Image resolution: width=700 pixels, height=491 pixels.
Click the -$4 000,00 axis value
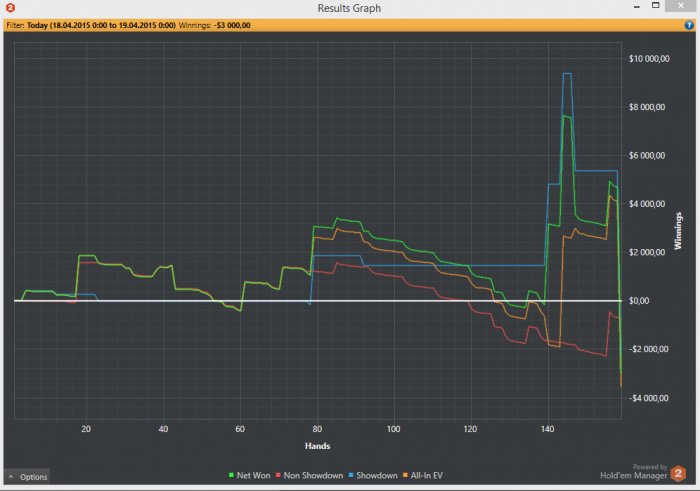tap(652, 398)
